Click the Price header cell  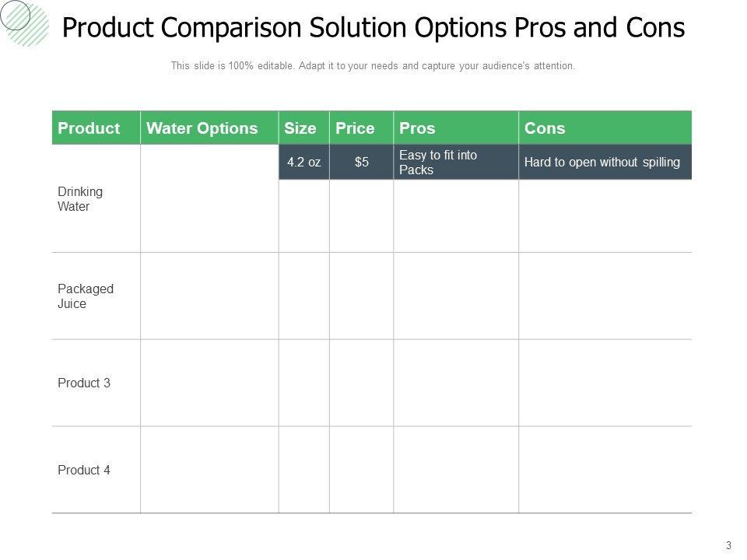click(x=355, y=128)
